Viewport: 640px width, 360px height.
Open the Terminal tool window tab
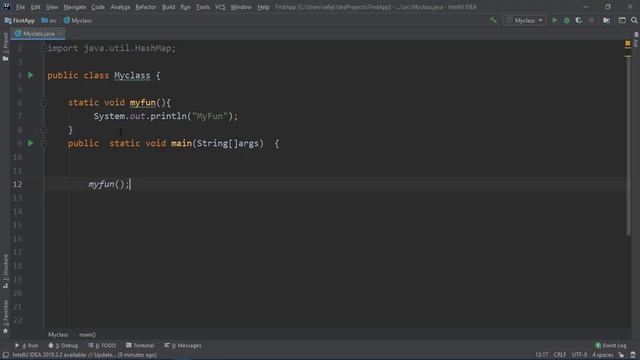[140, 346]
